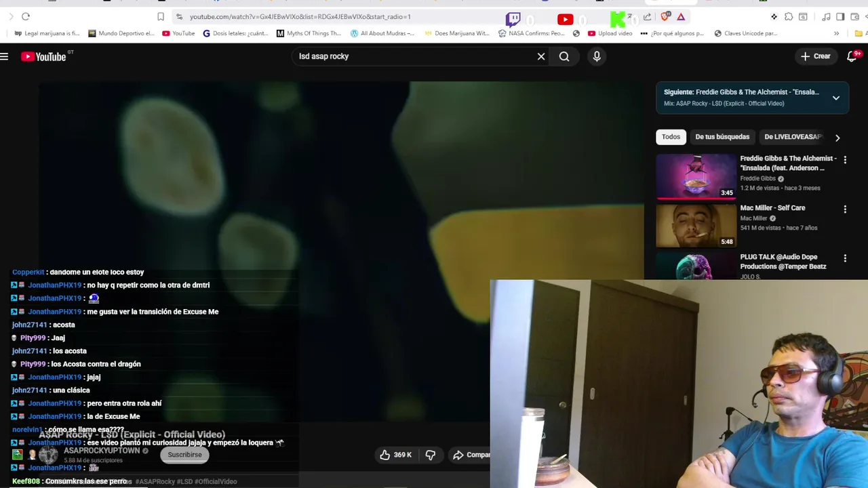Start voice search with microphone icon

[597, 57]
